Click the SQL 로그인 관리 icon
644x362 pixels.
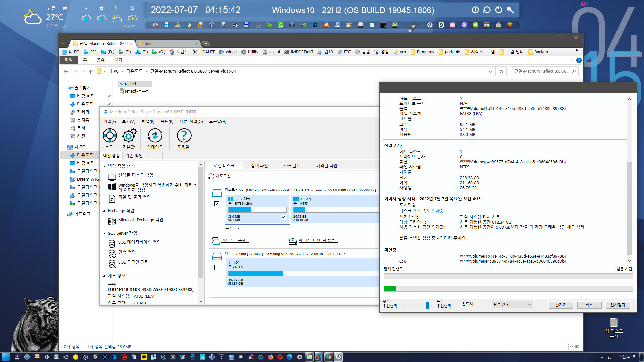112,264
